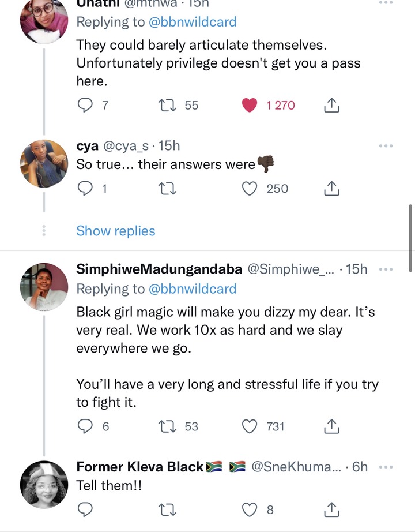Share Unathi's tweet via share icon
Viewport: 415px width, 532px height.
331,105
